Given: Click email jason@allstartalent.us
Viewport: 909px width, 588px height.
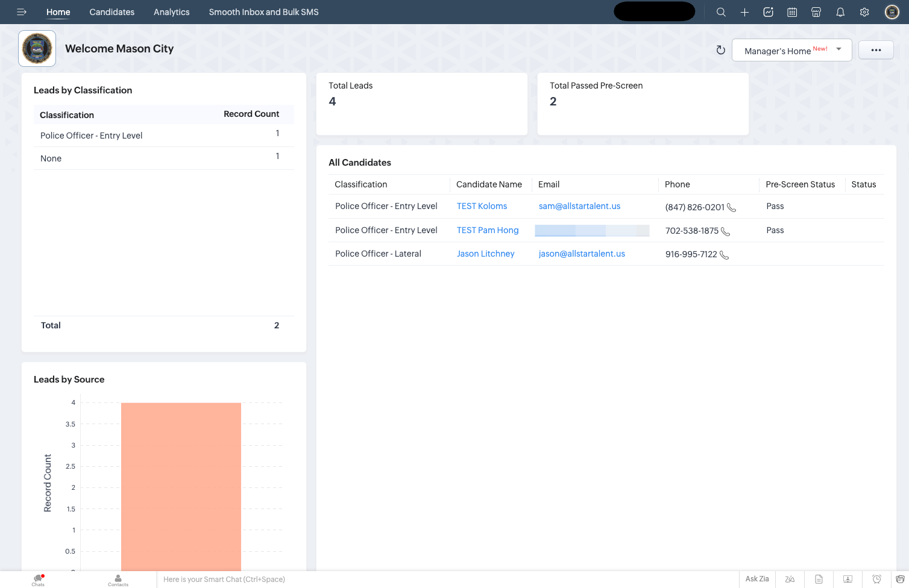Looking at the screenshot, I should pyautogui.click(x=582, y=254).
